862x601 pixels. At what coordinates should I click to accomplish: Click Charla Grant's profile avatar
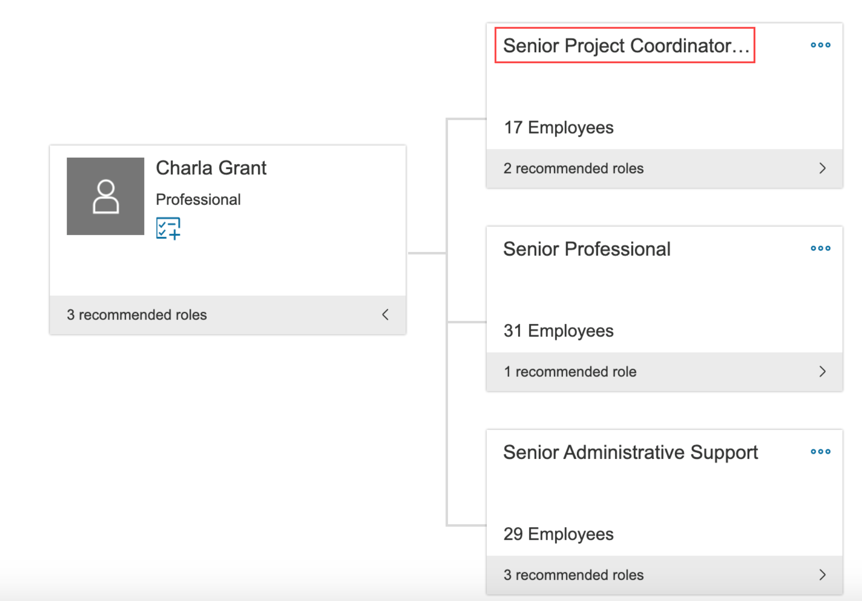tap(106, 196)
